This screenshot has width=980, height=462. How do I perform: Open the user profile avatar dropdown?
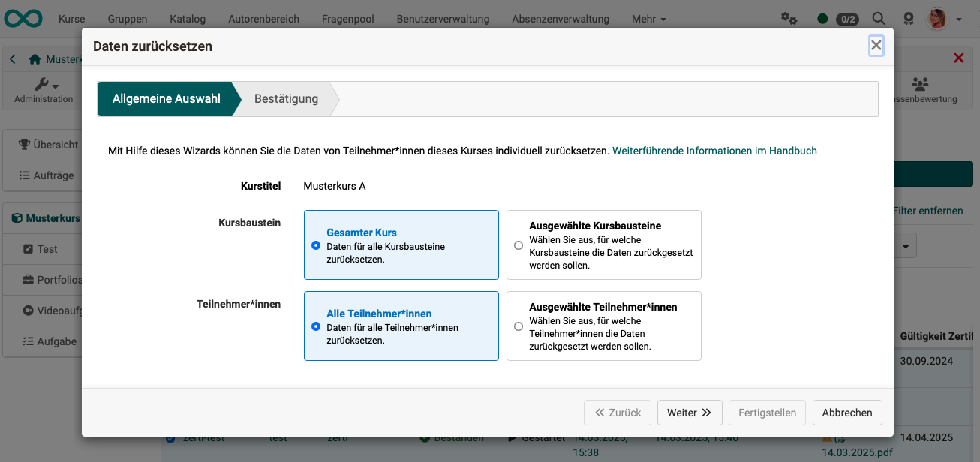click(936, 19)
